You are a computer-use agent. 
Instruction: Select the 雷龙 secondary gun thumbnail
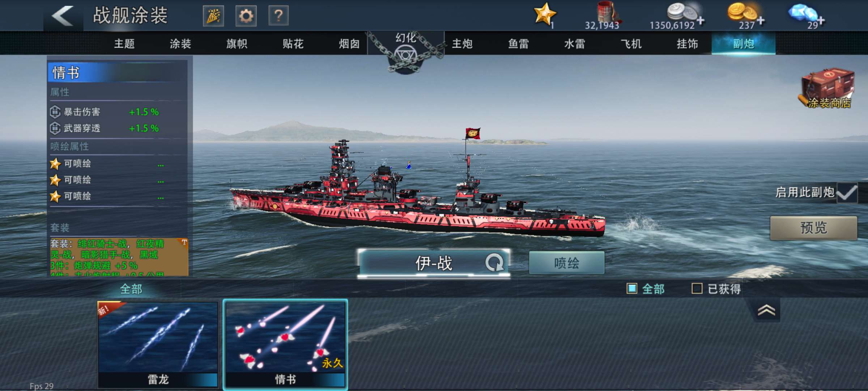(158, 344)
